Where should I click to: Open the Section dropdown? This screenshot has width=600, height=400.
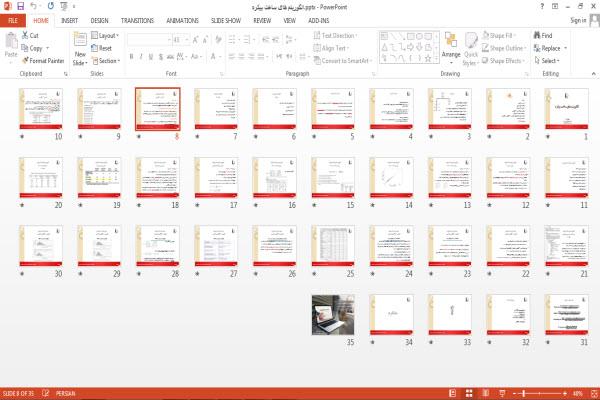click(106, 60)
